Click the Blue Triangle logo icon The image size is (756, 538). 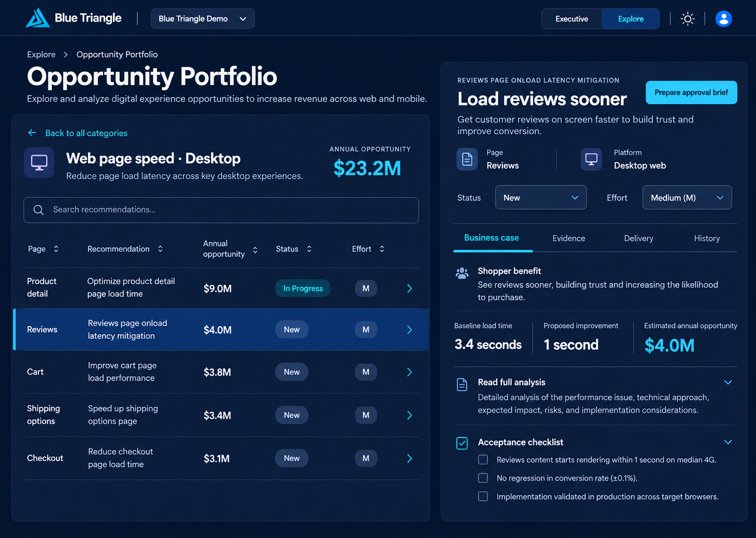click(x=38, y=18)
